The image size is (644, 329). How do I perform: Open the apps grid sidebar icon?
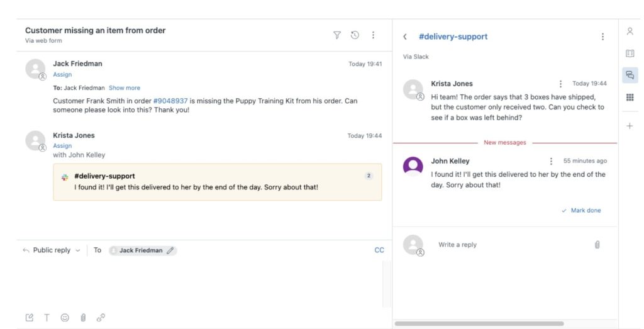pos(630,97)
